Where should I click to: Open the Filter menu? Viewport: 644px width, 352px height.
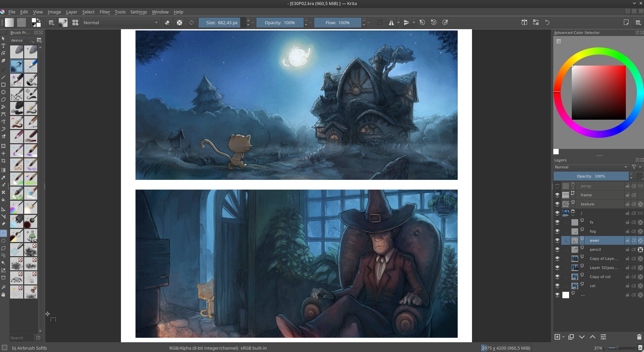[x=104, y=12]
